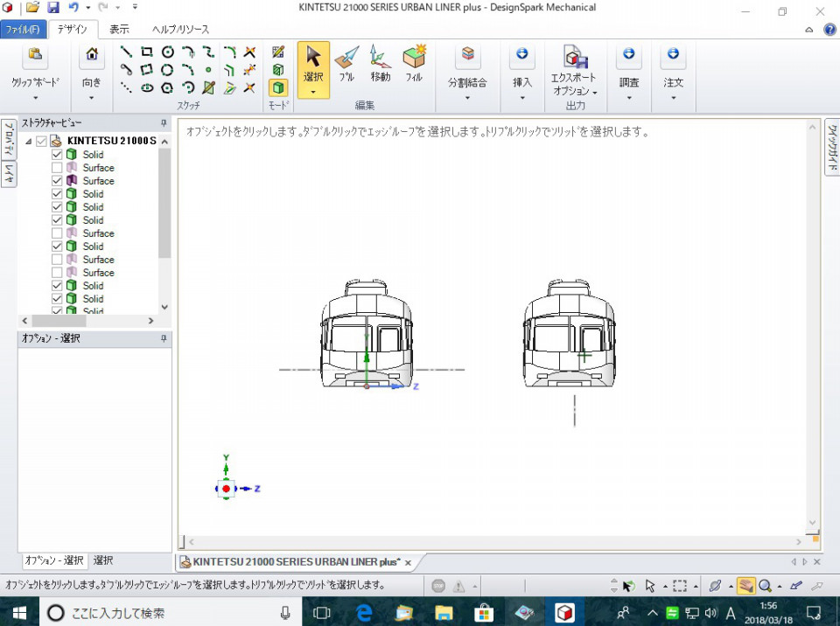
Task: Click the Windows search box ここに入力して検索
Action: [x=171, y=613]
